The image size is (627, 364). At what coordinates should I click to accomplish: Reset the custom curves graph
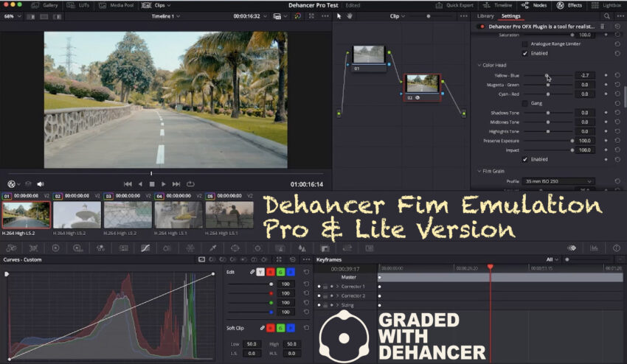pos(293,259)
